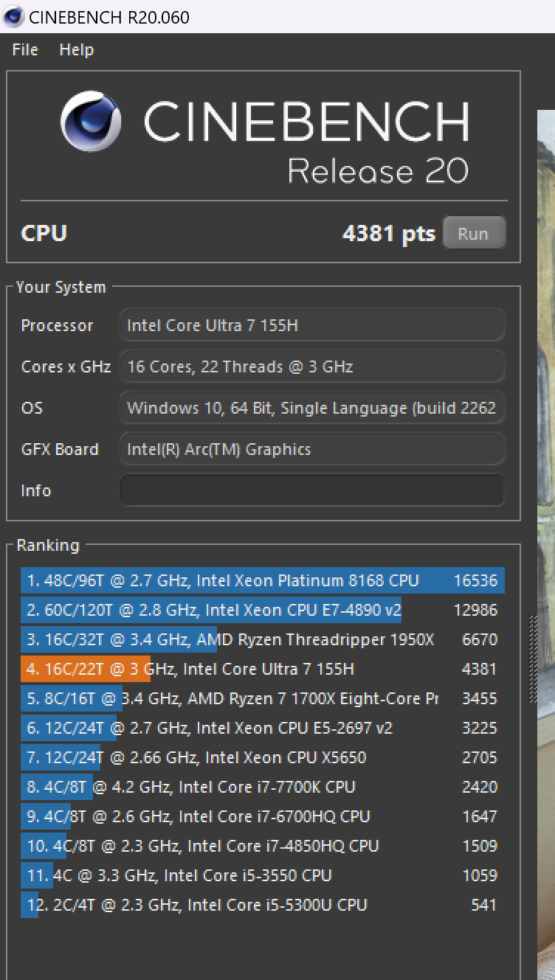The image size is (555, 980).
Task: Click the Cinebench title bar app icon
Action: (x=13, y=16)
